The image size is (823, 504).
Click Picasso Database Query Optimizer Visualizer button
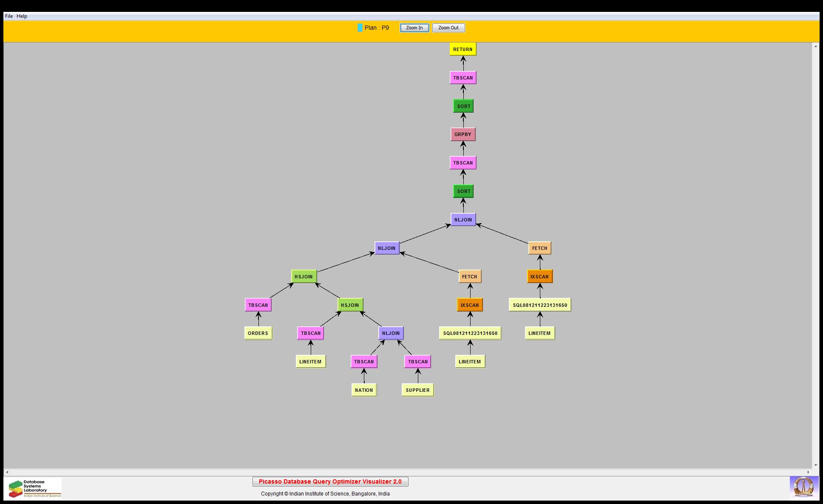coord(330,481)
